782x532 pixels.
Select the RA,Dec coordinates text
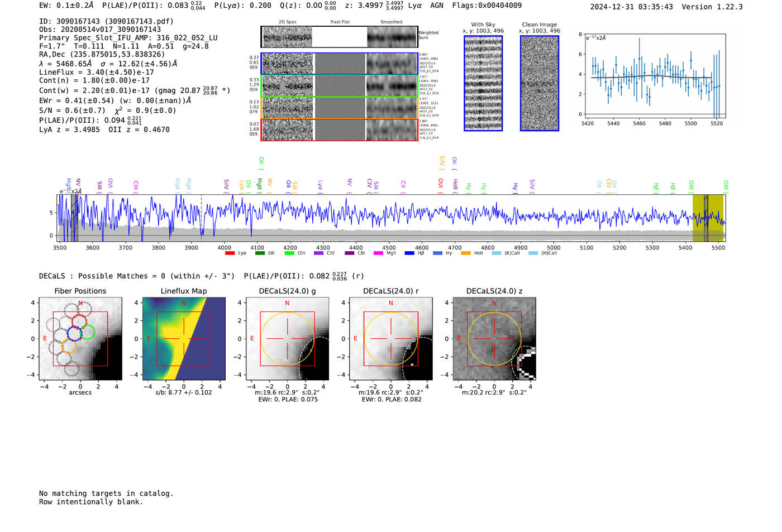click(102, 54)
